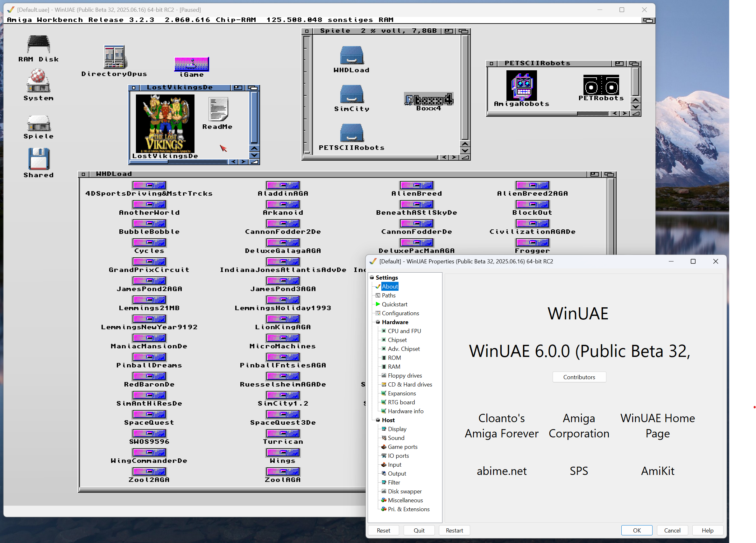Click the Contributors button

pos(579,377)
